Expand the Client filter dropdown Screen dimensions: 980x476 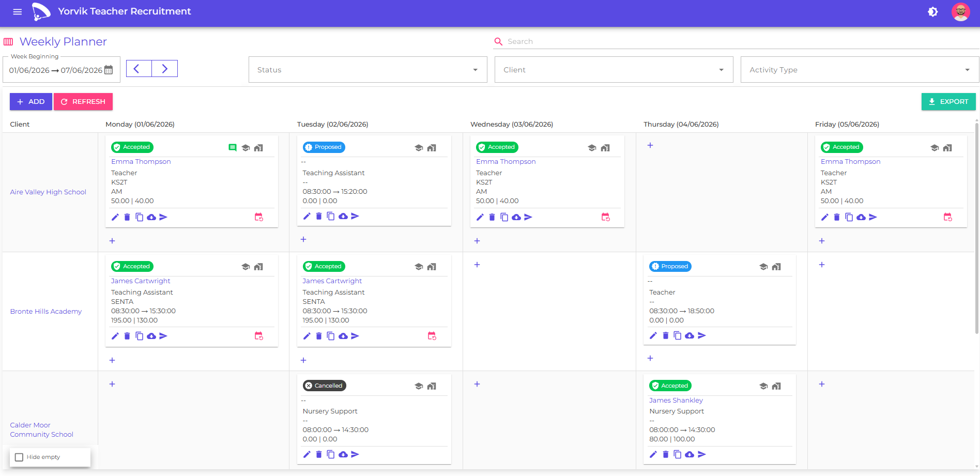point(614,70)
